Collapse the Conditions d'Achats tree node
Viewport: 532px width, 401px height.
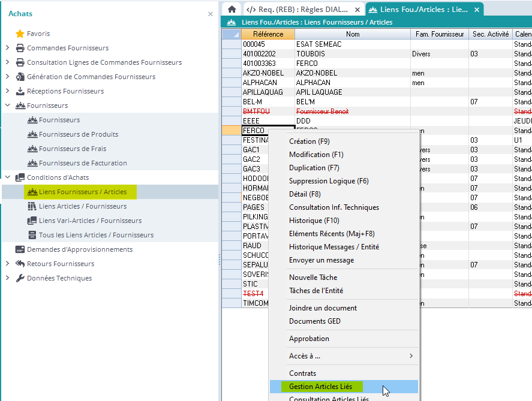pyautogui.click(x=7, y=177)
